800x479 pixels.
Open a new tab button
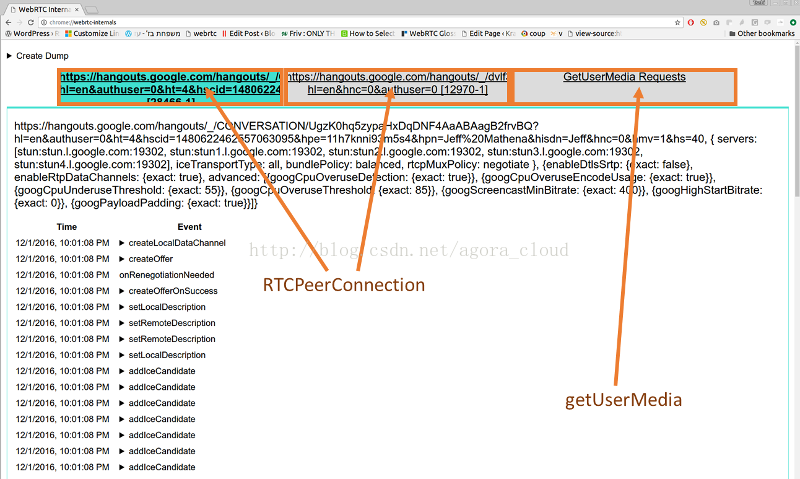tap(92, 10)
